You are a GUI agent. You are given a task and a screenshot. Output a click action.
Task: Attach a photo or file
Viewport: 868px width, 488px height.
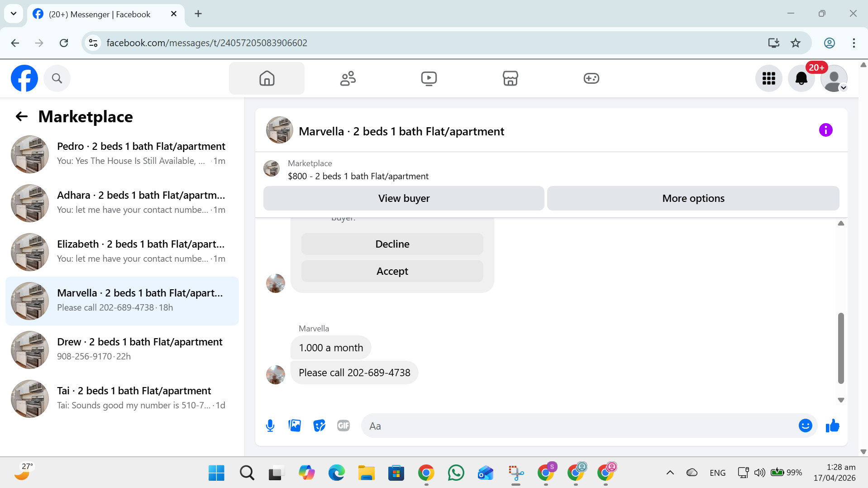tap(295, 426)
